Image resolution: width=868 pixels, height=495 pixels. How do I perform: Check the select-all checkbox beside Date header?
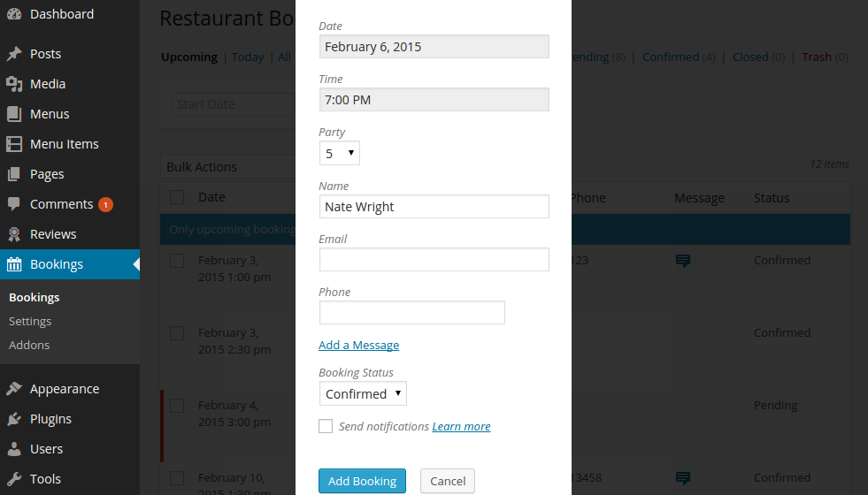point(177,197)
